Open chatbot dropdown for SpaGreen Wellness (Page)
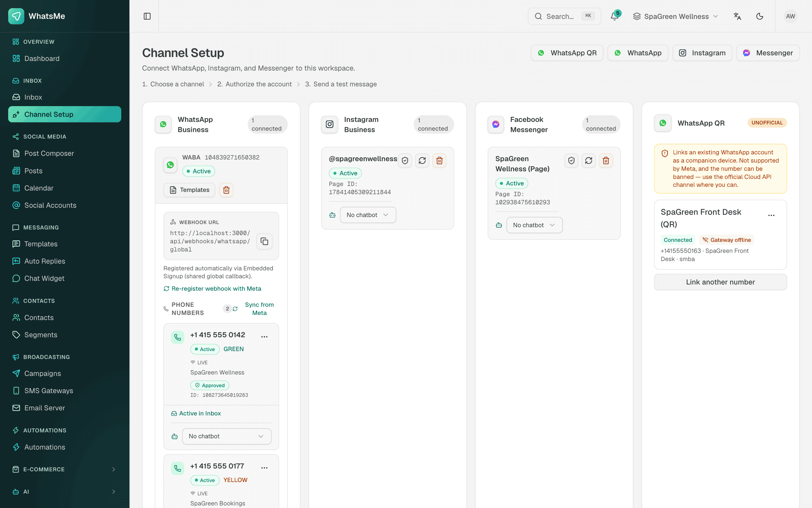Screen dimensions: 812x508 [x=535, y=225]
